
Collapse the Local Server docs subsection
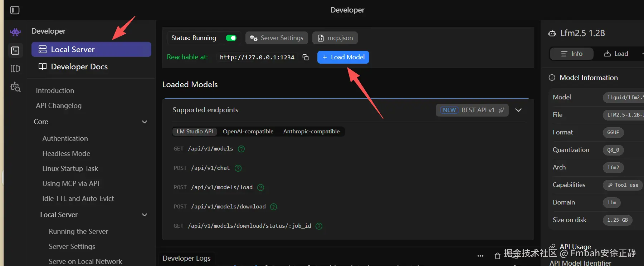click(145, 215)
